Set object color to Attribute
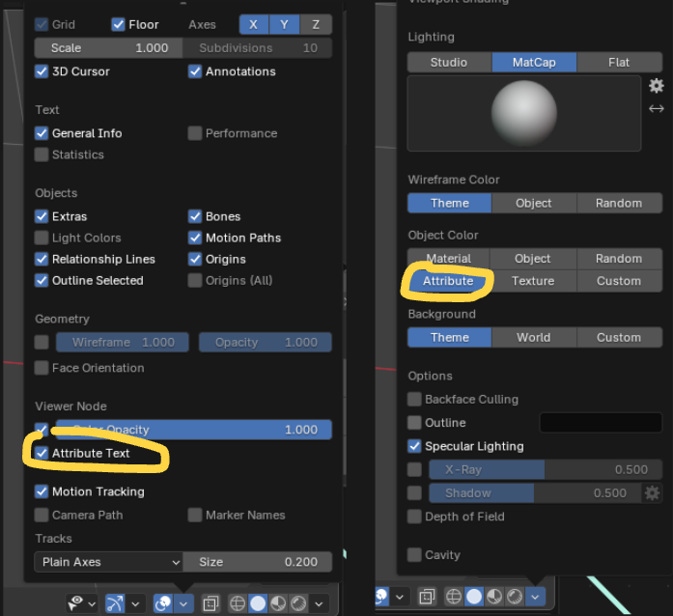 click(x=448, y=281)
